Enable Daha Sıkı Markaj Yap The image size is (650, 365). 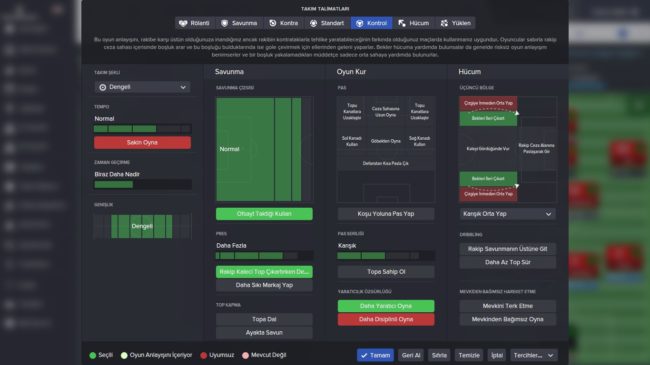coord(264,285)
